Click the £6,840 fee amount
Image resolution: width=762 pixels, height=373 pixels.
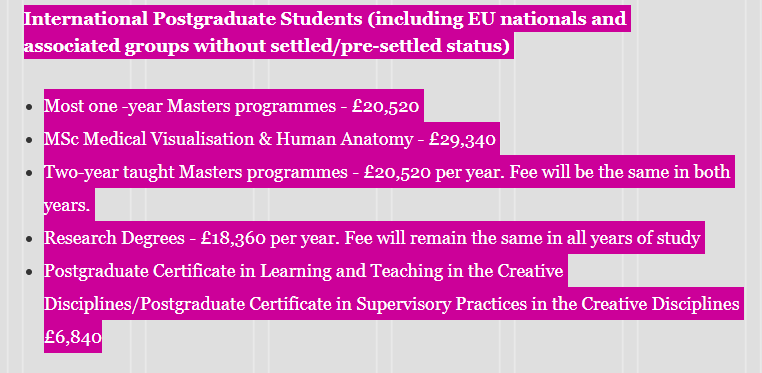[x=73, y=337]
